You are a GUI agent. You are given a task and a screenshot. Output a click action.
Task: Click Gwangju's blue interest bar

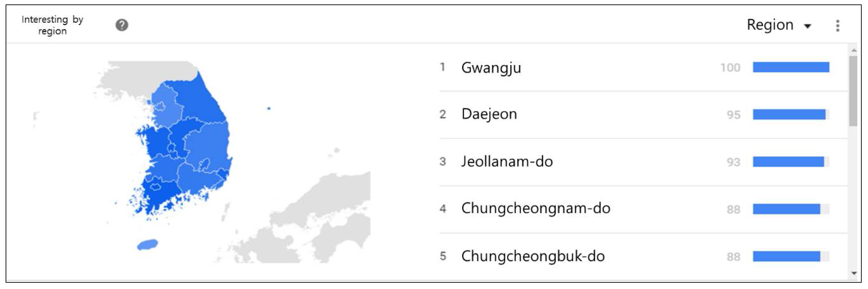pos(791,67)
